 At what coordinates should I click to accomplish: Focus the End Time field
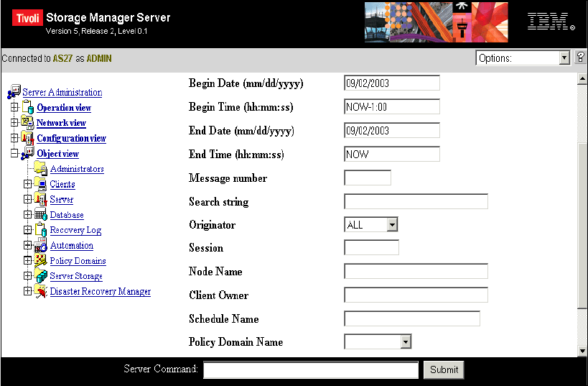(392, 154)
